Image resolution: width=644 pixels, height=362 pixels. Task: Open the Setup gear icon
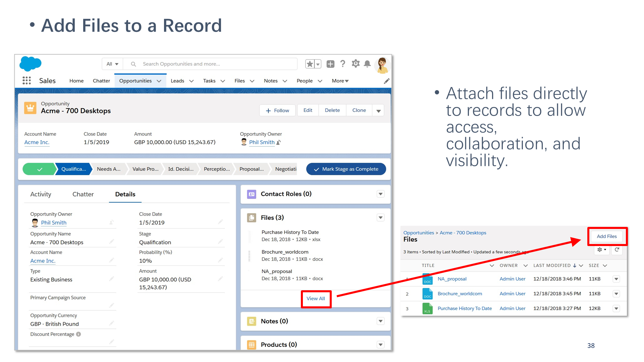[x=356, y=63]
